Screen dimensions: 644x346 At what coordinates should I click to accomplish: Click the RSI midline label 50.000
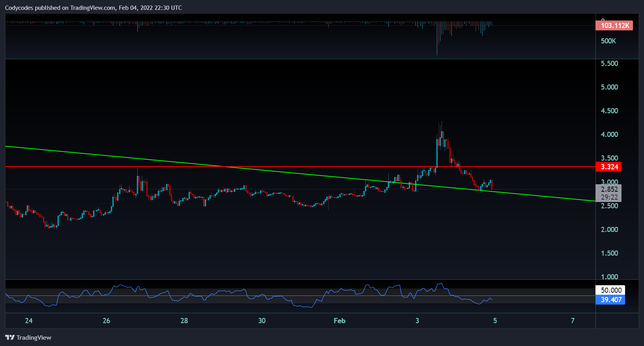610,290
